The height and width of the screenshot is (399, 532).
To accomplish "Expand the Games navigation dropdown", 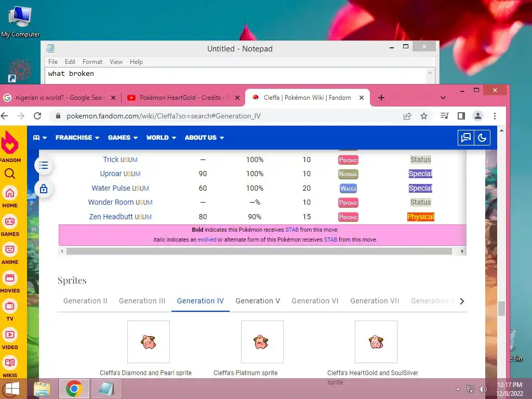I will (123, 138).
